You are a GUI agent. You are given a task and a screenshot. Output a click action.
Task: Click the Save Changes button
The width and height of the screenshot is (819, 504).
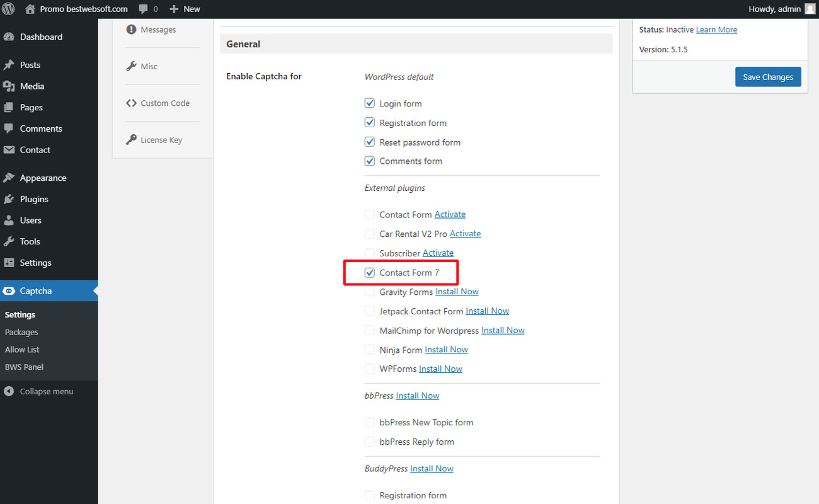[x=768, y=77]
